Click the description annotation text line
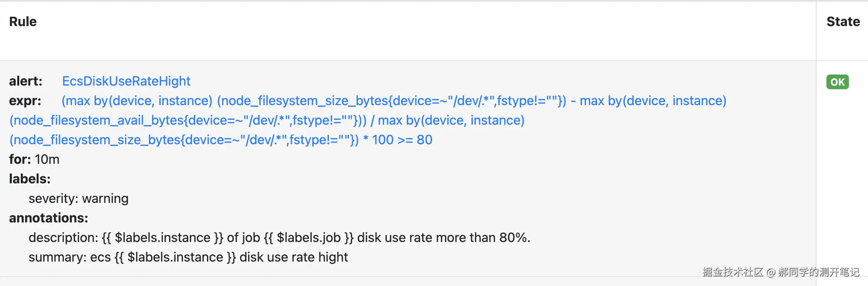This screenshot has height=286, width=868. pyautogui.click(x=279, y=238)
